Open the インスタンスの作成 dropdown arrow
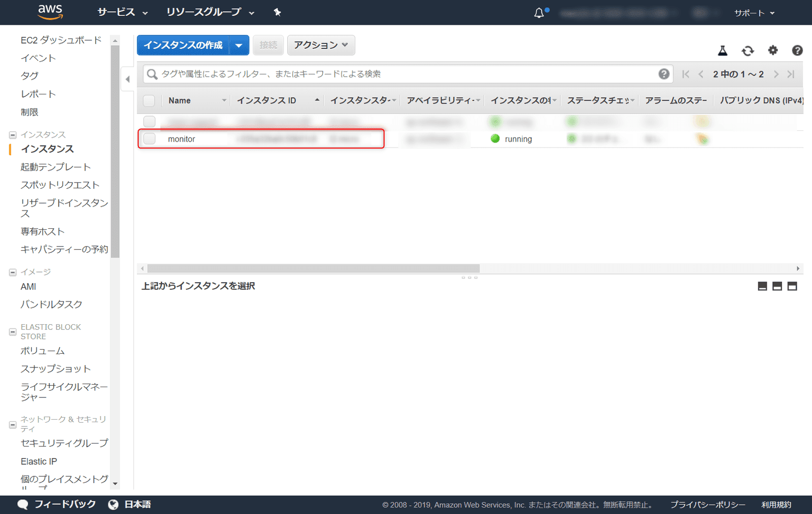This screenshot has width=812, height=514. (x=239, y=45)
